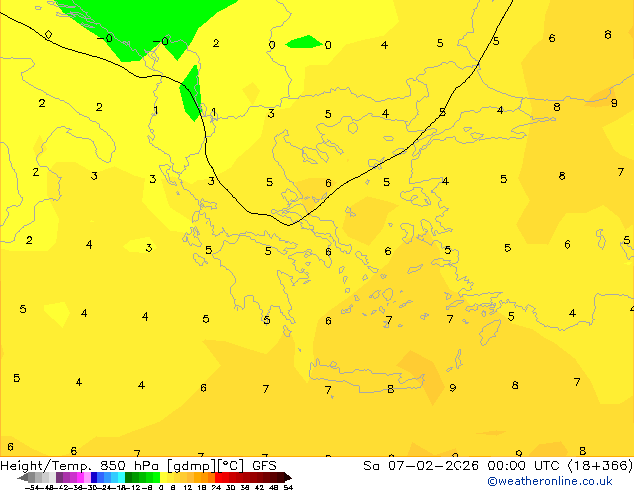
Task: Click the gray left arrow of the legend
Action: 23,477
